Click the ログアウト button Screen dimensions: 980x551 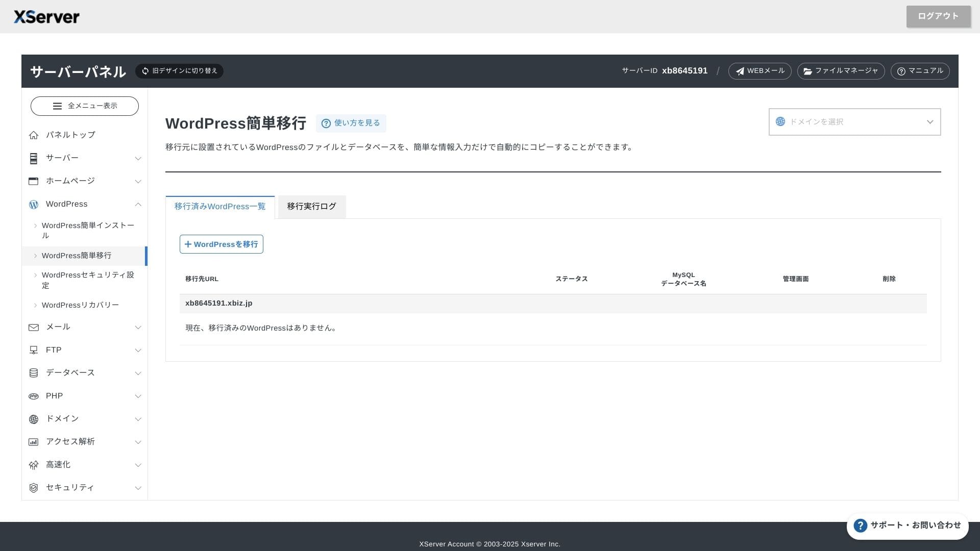938,16
